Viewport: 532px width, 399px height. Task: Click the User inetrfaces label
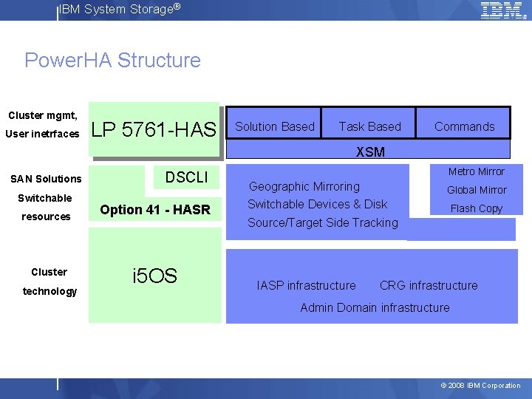(42, 134)
